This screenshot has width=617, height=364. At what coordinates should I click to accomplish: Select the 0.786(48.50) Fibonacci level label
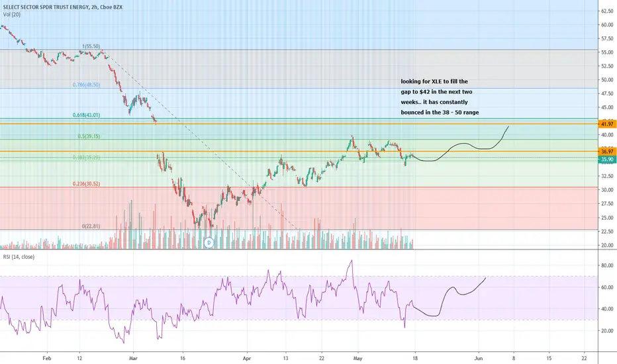86,85
